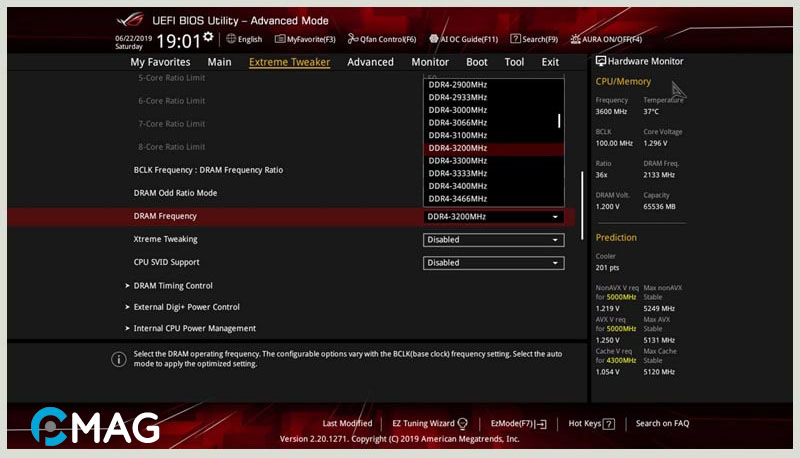800x458 pixels.
Task: Open AI OC Guide(F11)
Action: 463,39
